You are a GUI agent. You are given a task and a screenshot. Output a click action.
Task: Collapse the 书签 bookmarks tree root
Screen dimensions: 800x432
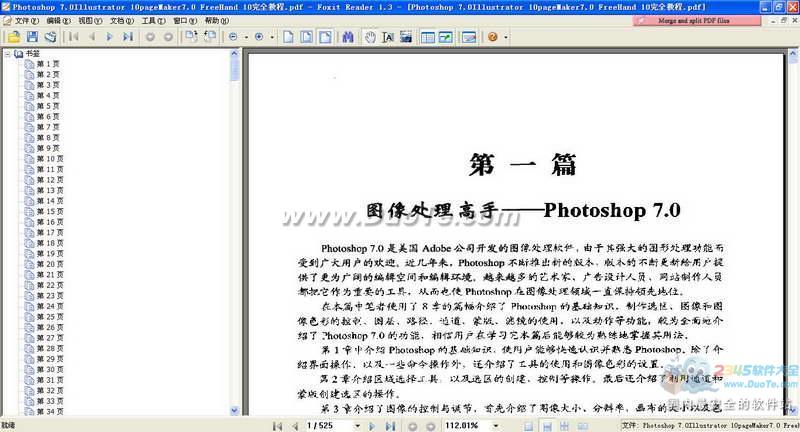[7, 54]
